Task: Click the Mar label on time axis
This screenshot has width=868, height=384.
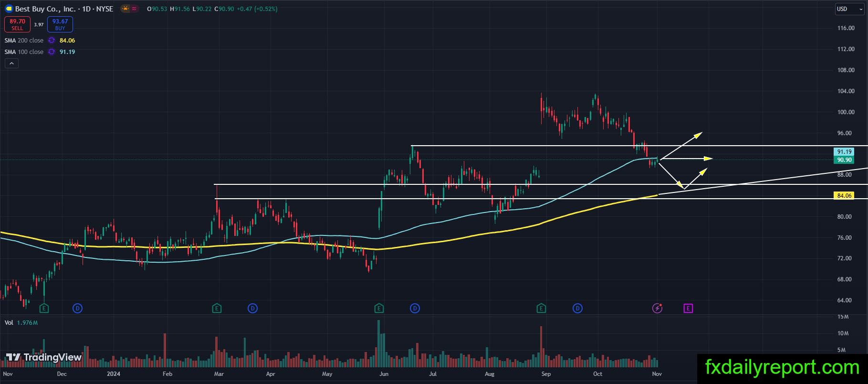Action: click(x=219, y=374)
